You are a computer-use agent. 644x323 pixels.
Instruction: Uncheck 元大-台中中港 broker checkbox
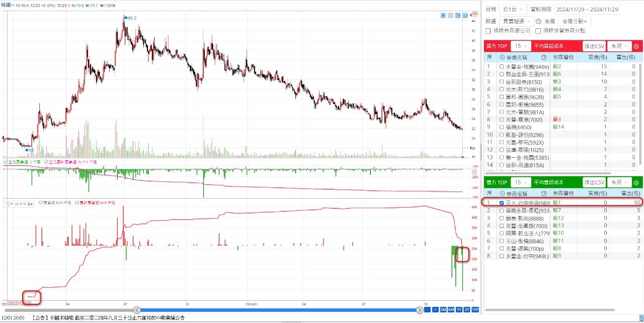tap(502, 203)
